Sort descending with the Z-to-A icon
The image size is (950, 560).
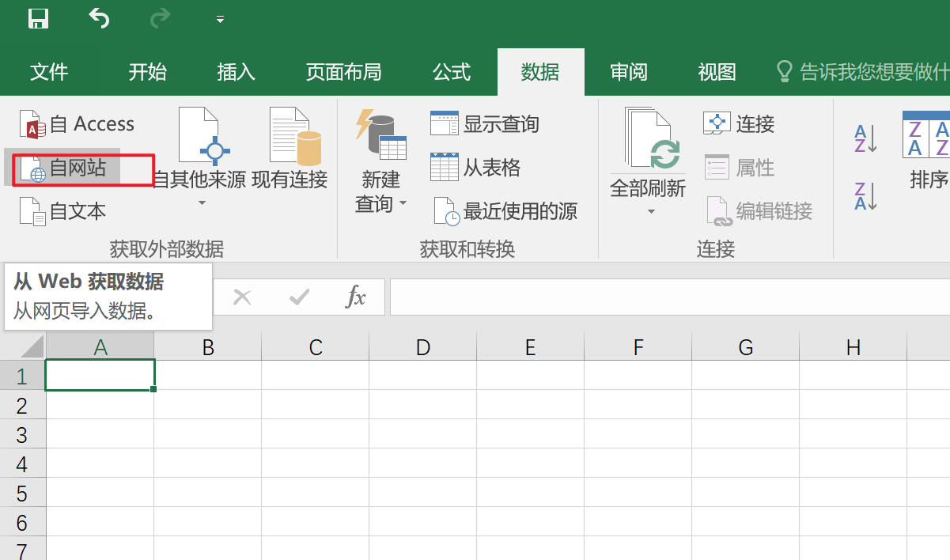(865, 195)
